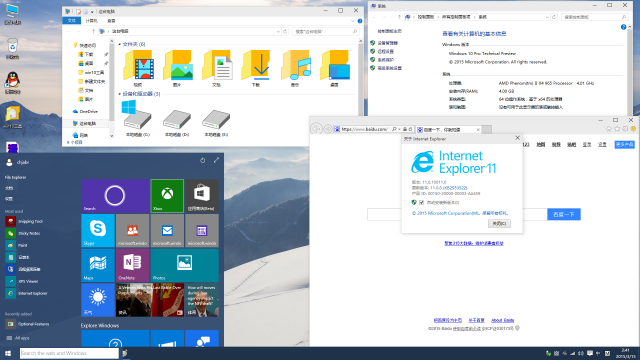Launch Snipping Tool from Most used list
This screenshot has width=640, height=360.
point(24,221)
